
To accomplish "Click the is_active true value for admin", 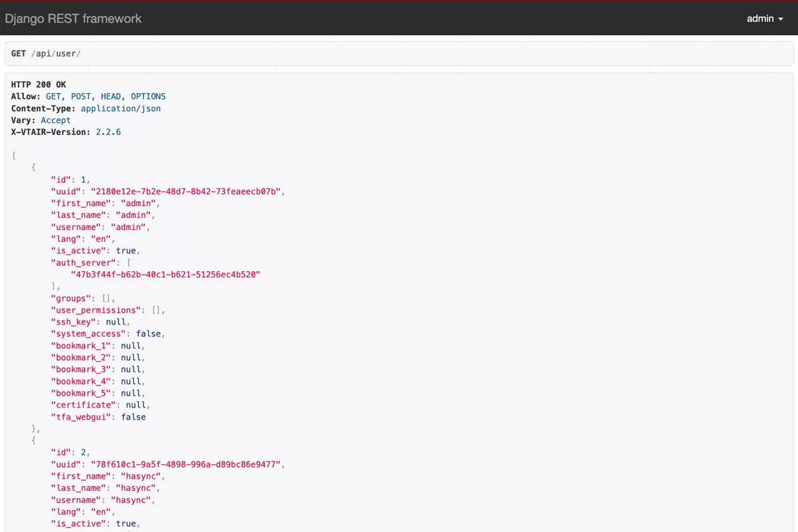I will coord(126,250).
